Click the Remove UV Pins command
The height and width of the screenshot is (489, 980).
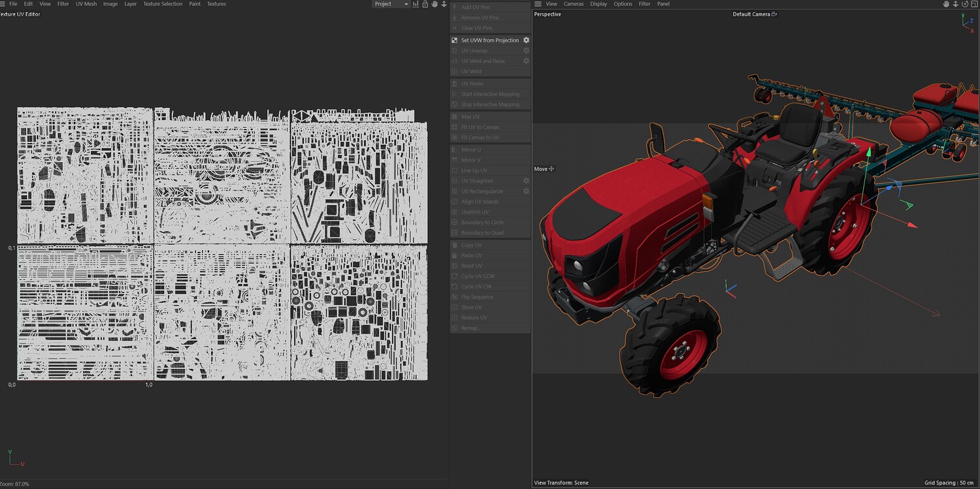(490, 18)
